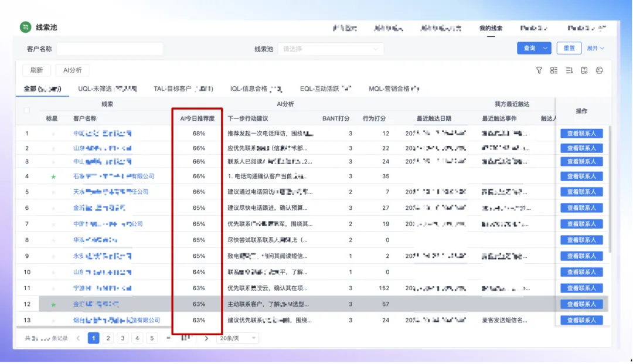The image size is (633, 364).
Task: Click behavior score 35 in row 4
Action: click(386, 176)
